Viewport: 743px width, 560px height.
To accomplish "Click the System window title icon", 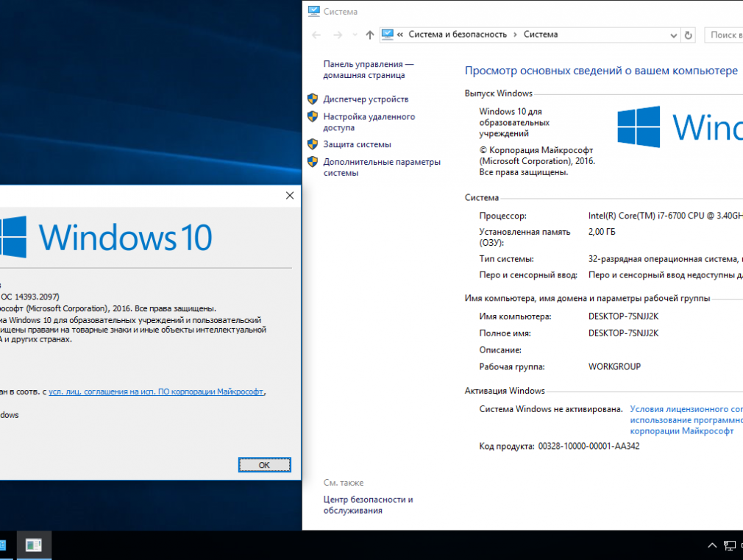I will click(313, 11).
